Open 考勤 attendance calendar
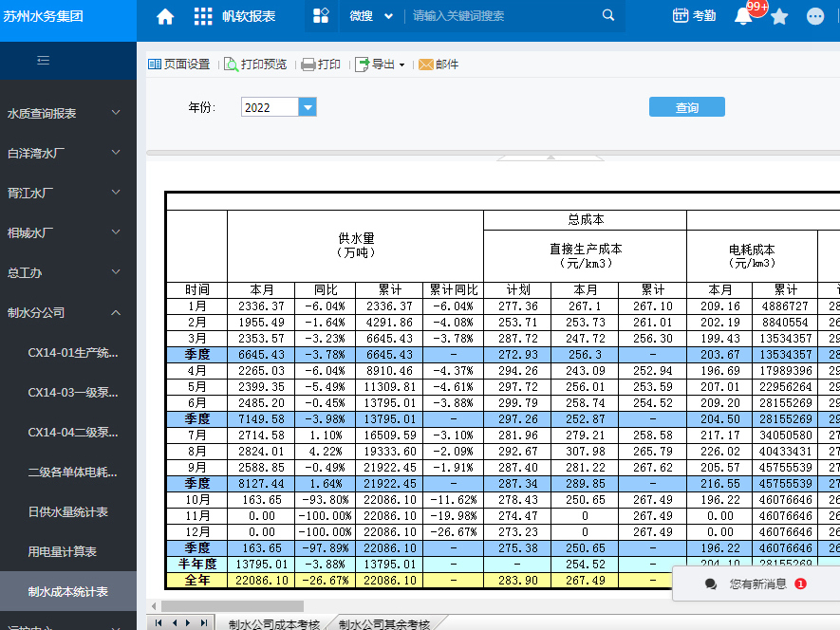Image resolution: width=840 pixels, height=630 pixels. (x=694, y=16)
